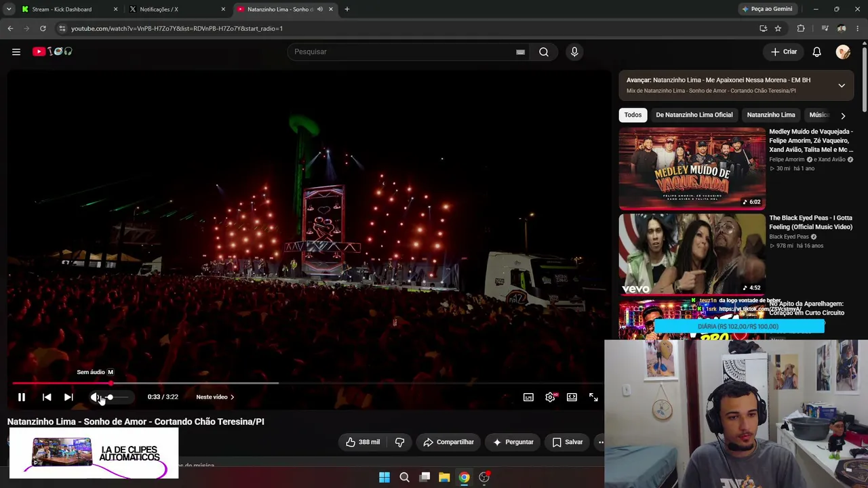Click the magnifier search button on YouTube
This screenshot has width=868, height=488.
click(544, 52)
